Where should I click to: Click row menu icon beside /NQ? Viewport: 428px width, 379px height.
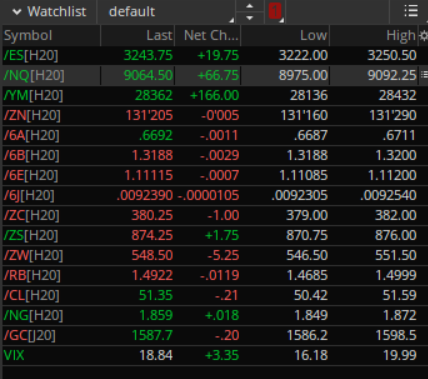(x=424, y=75)
